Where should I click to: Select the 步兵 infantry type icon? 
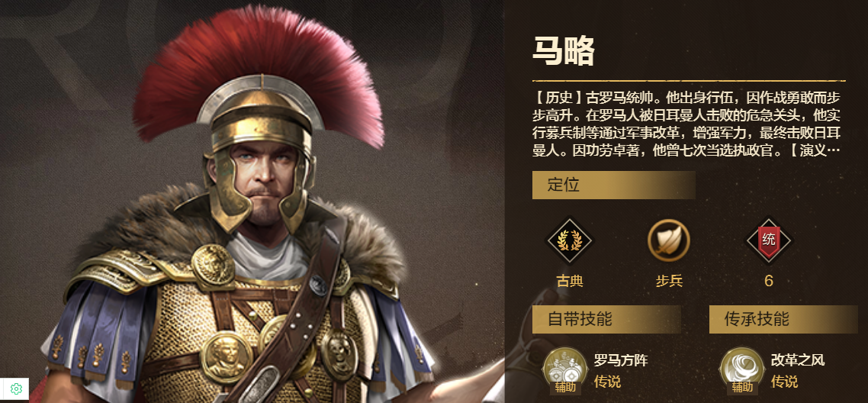(x=669, y=240)
